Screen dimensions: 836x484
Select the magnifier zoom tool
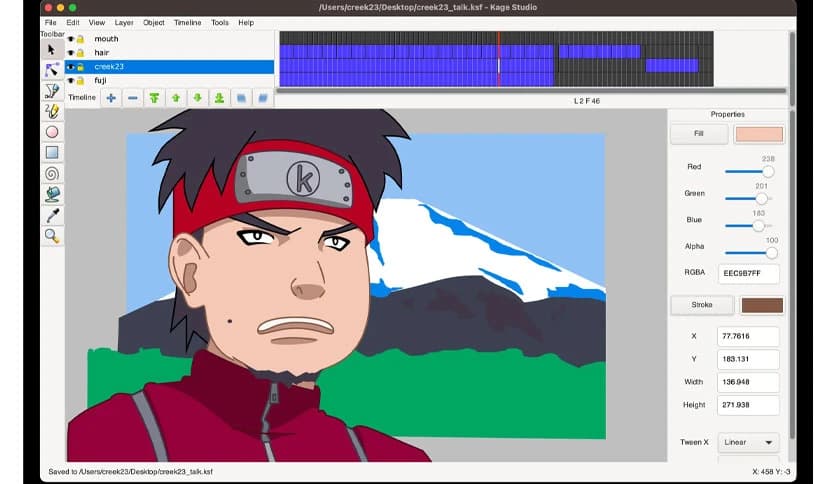52,236
